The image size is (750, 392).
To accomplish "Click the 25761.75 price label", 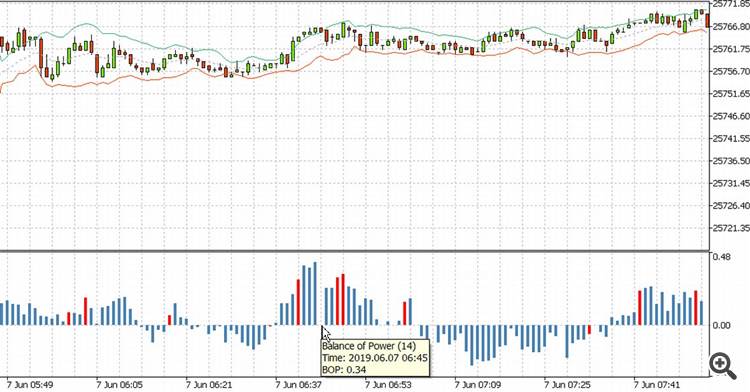I will [x=731, y=49].
